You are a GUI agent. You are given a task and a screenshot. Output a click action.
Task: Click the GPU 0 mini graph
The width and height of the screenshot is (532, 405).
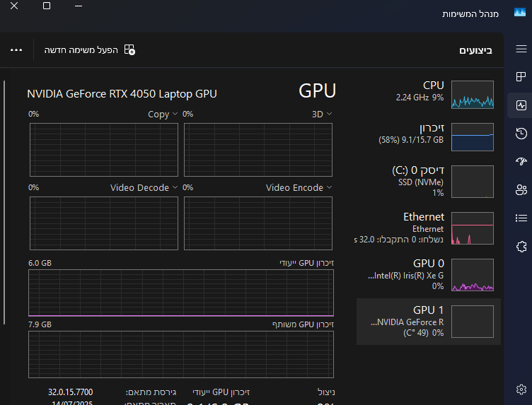point(473,275)
